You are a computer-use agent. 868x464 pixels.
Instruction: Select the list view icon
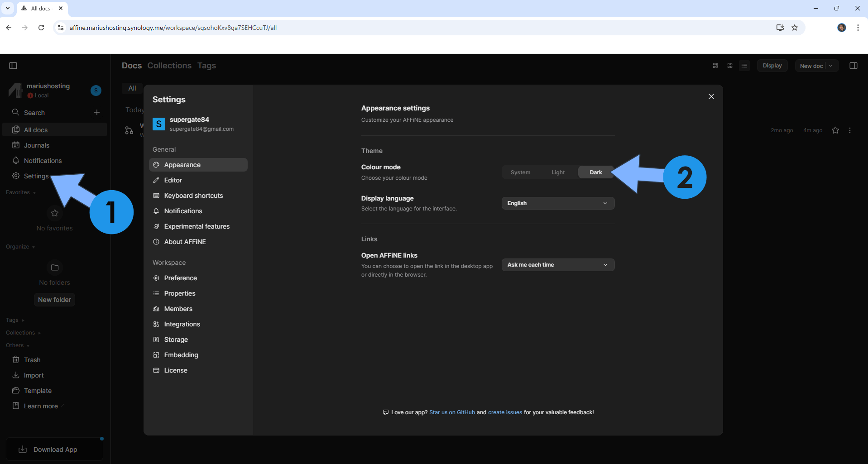744,66
